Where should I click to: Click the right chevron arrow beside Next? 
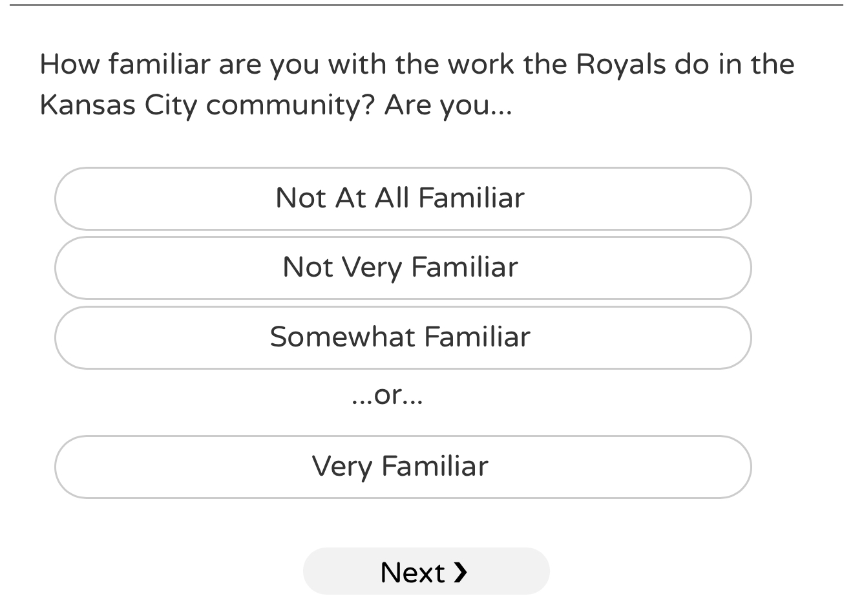[460, 572]
